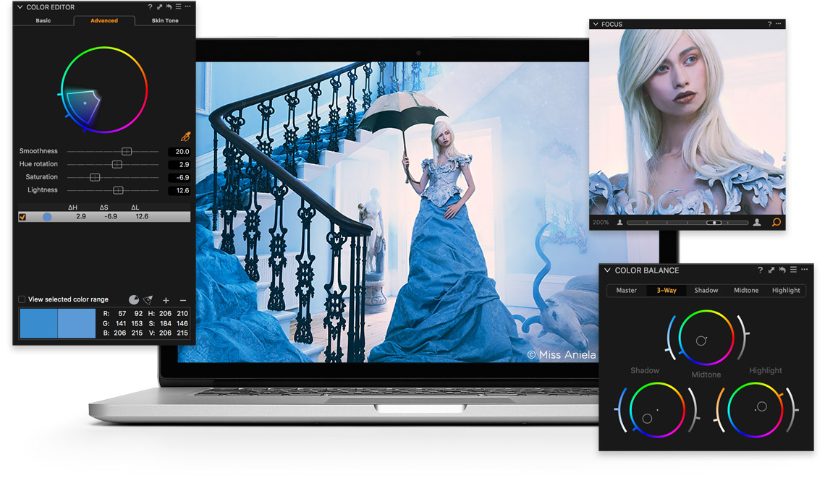Add a color edit with the plus icon
This screenshot has width=825, height=504.
[x=166, y=300]
